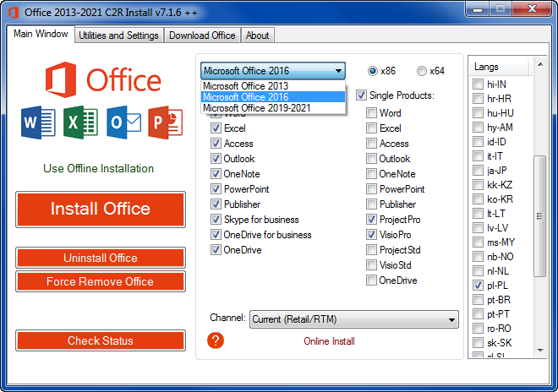The image size is (558, 392).
Task: Check the it-IT language
Action: coord(478,156)
